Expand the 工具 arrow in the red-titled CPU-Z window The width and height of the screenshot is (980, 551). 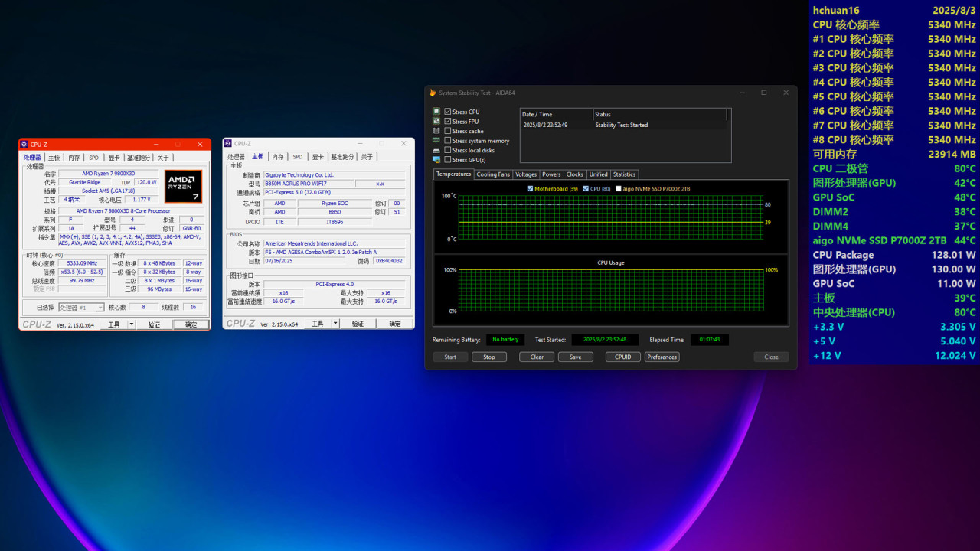132,324
